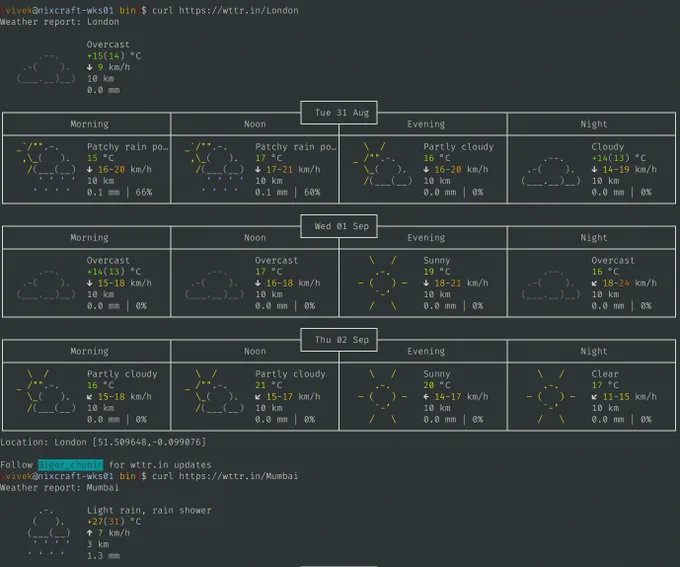Select the Location: London coordinates line
Viewport: 680px width, 567px height.
coord(103,442)
